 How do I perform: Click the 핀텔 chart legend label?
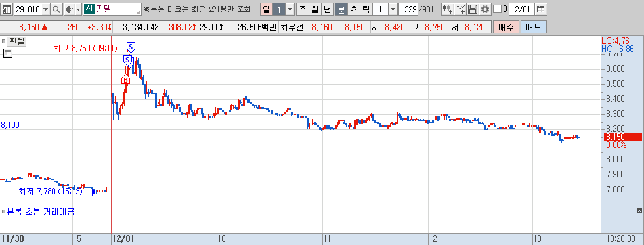pos(17,41)
